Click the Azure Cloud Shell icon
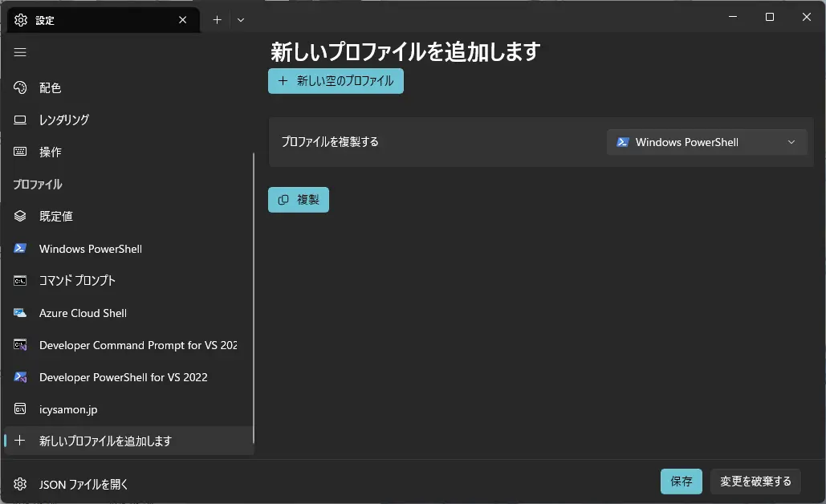This screenshot has height=504, width=826. tap(20, 313)
